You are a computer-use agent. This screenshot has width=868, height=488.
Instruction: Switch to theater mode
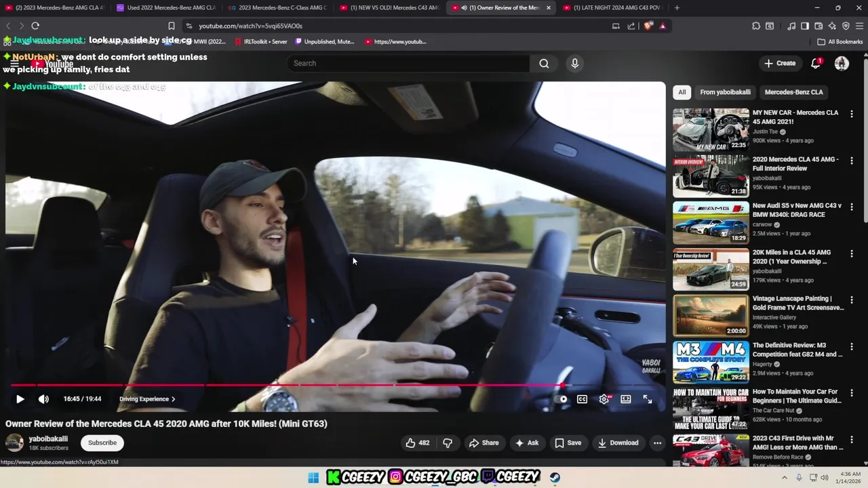[x=626, y=399]
